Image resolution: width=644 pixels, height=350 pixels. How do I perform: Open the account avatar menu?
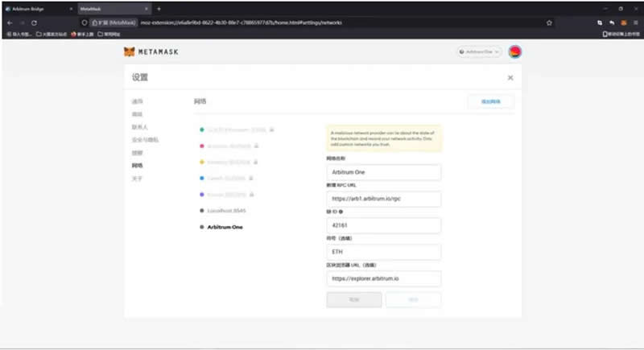click(514, 51)
